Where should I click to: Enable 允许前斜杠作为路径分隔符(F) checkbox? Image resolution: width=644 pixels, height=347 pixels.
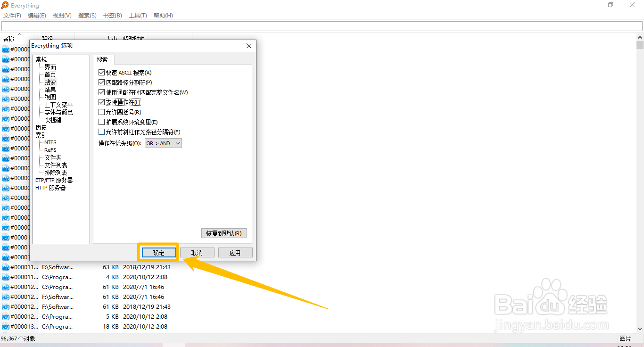pyautogui.click(x=101, y=132)
